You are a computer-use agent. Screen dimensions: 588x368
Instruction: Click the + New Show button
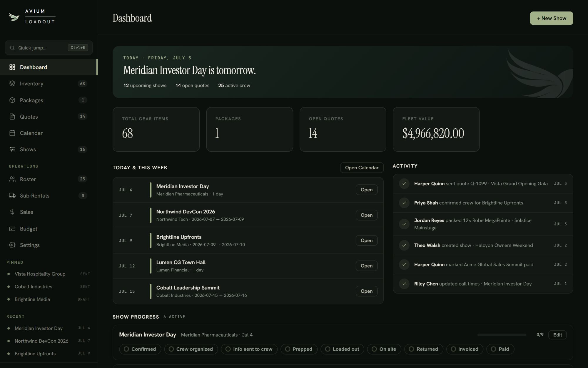coord(551,18)
